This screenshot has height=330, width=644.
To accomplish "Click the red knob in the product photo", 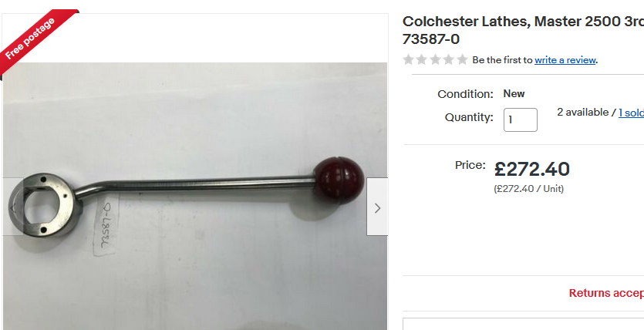I will click(x=339, y=180).
